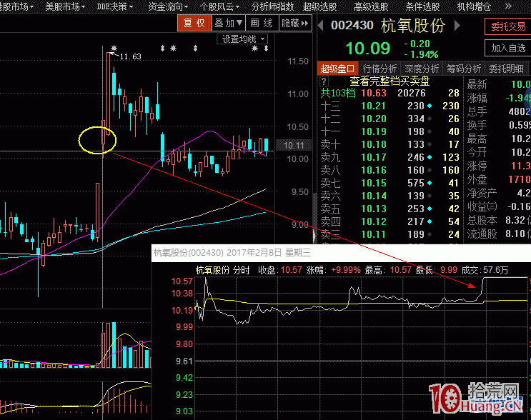Screen dimensions: 531x420
Task: Click stock code 002430
Action: (352, 26)
